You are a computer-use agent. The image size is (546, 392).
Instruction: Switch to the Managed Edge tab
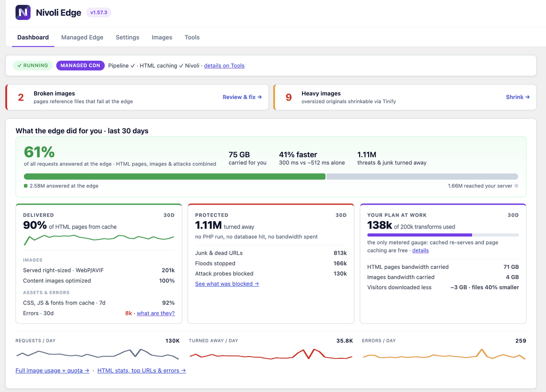point(82,37)
